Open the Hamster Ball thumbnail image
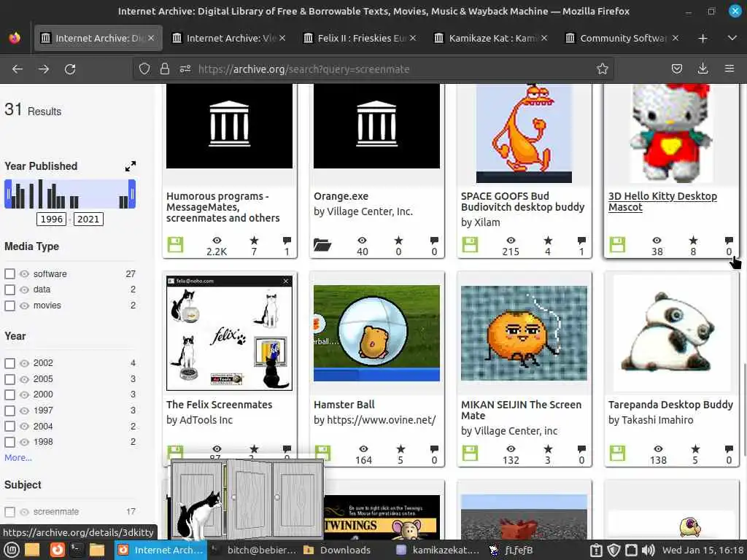The image size is (747, 560). click(x=376, y=332)
